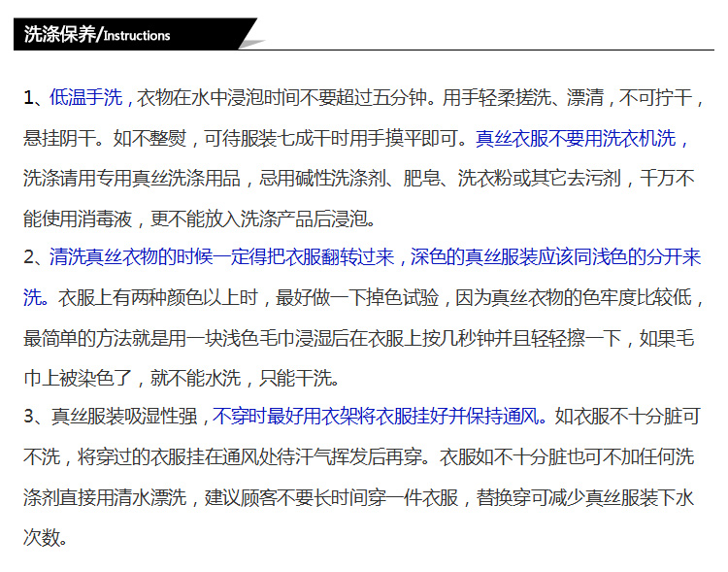The height and width of the screenshot is (572, 728).
Task: Click the list number 3、
Action: pos(35,417)
